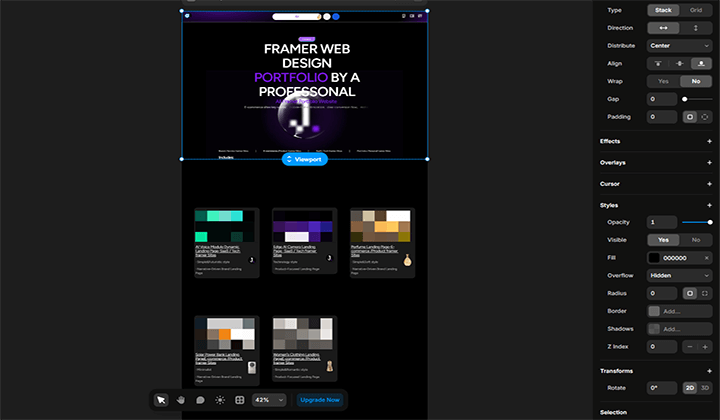The image size is (720, 420).
Task: Align items to top
Action: [x=658, y=63]
